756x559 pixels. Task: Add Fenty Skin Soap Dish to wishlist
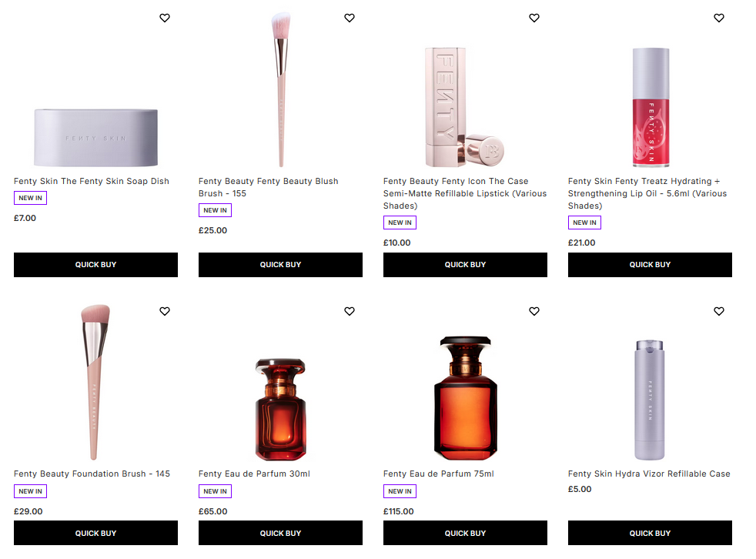(165, 18)
